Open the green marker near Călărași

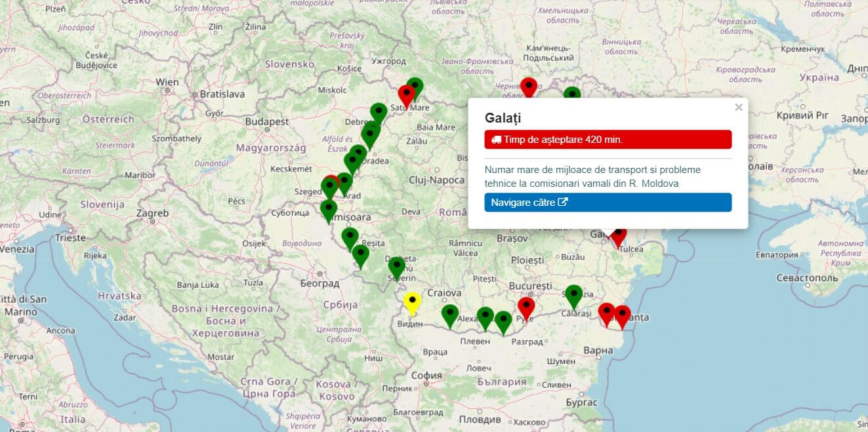click(x=574, y=295)
